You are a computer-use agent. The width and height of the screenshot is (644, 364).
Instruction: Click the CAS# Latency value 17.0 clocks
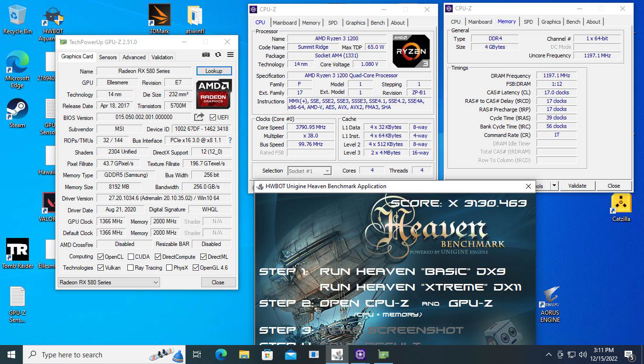coord(556,92)
